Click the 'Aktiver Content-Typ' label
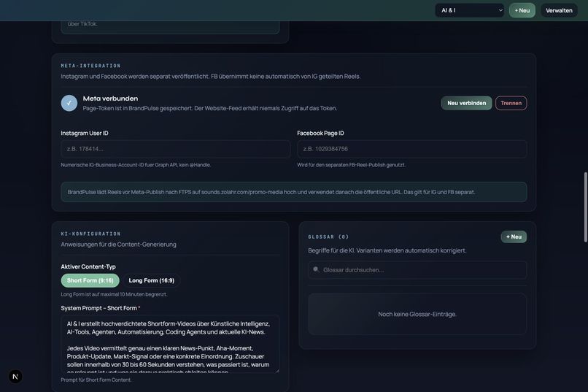588x392 pixels. coord(88,266)
